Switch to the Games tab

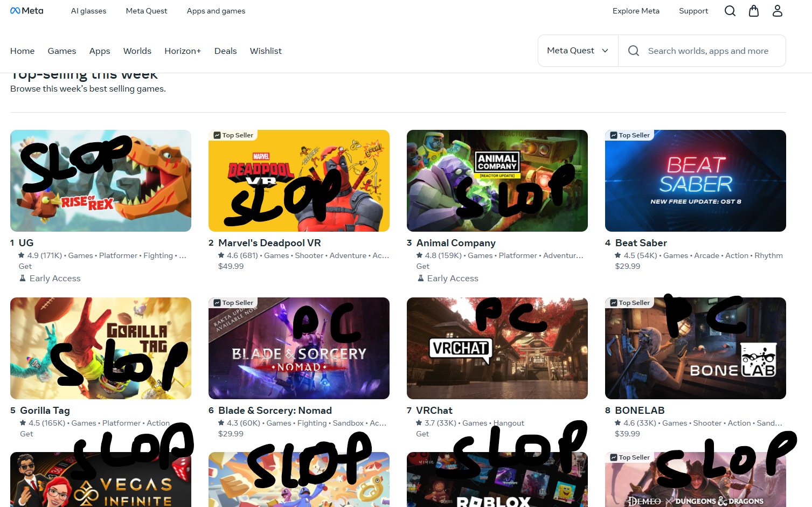coord(62,51)
